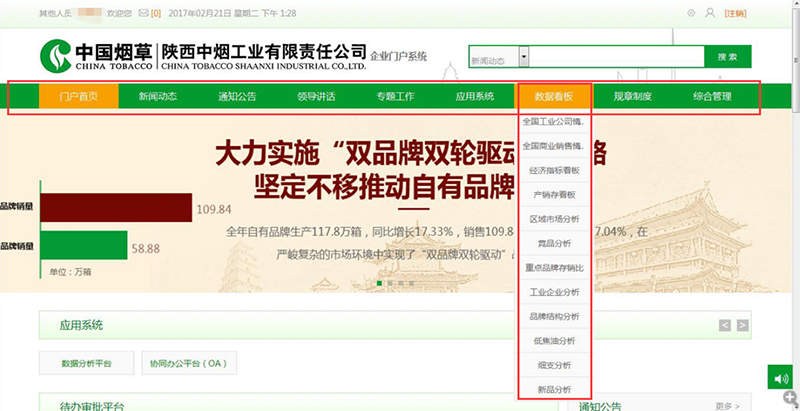
Task: Go to previous 应用系统 page with left arrow
Action: 725,325
